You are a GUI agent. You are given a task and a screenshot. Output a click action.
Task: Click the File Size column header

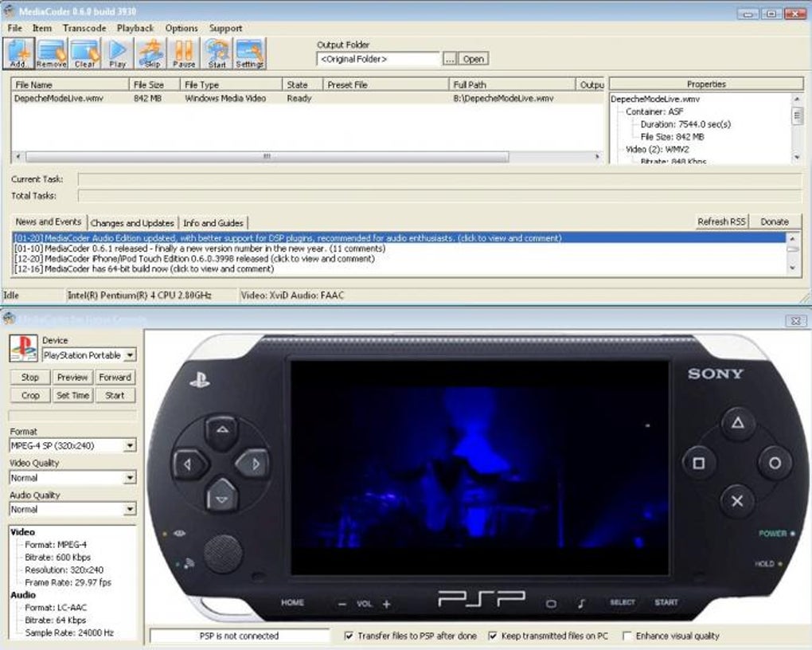coord(154,84)
